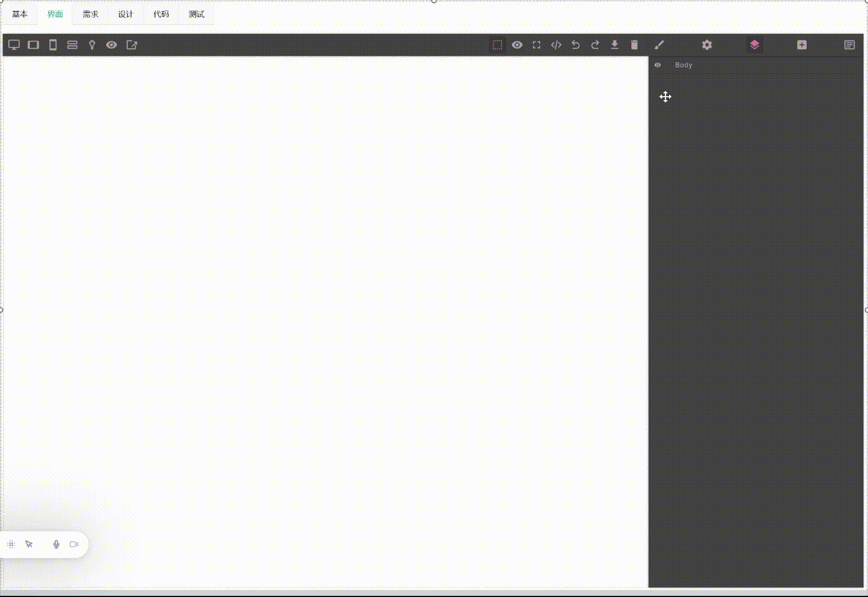
Task: Click the download import icon
Action: coord(615,45)
